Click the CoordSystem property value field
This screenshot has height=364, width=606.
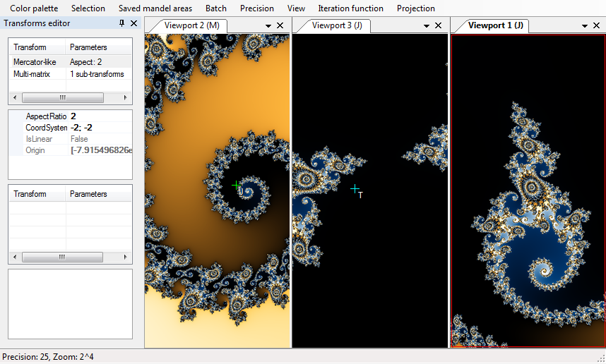(x=99, y=128)
